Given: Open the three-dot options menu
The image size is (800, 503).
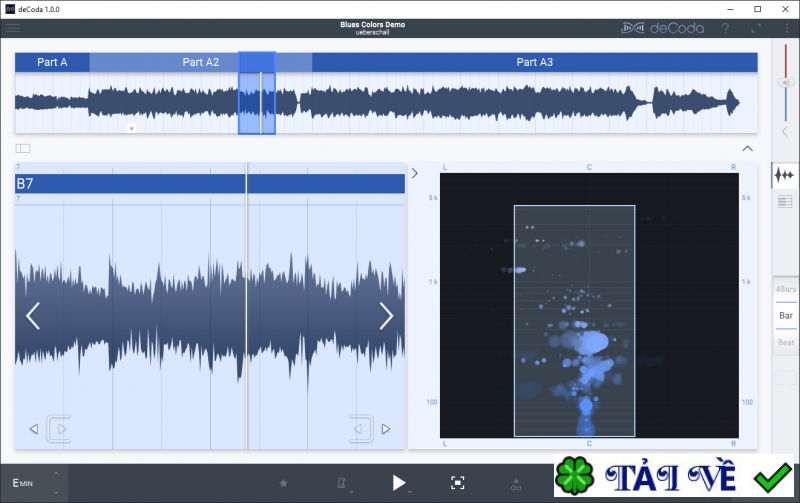Looking at the screenshot, I should (785, 28).
